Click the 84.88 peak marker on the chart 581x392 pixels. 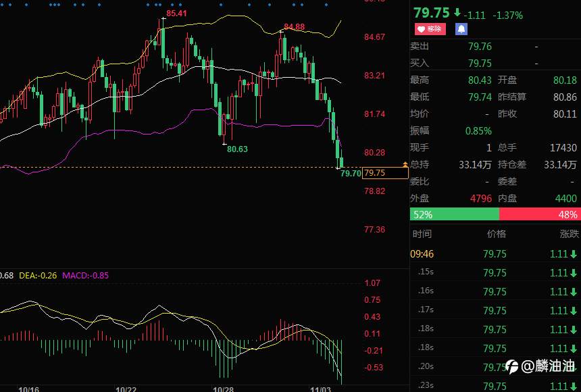[x=294, y=27]
